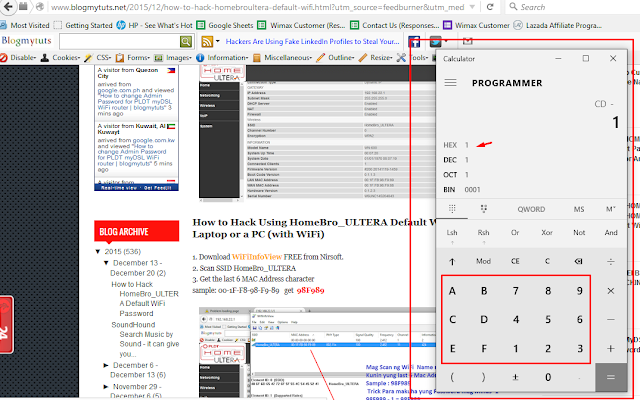Reload the page with the refresh icon
Viewport: 640px width, 400px height.
(490, 7)
